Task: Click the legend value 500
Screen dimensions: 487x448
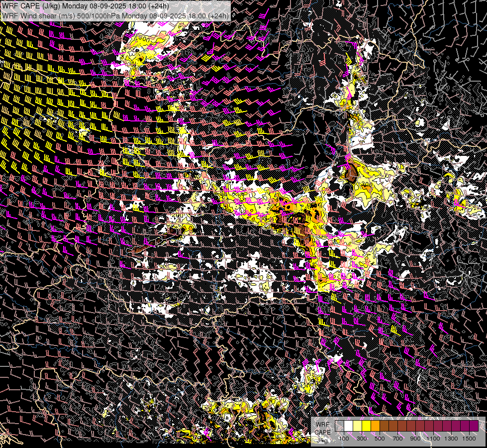Action: [x=380, y=439]
